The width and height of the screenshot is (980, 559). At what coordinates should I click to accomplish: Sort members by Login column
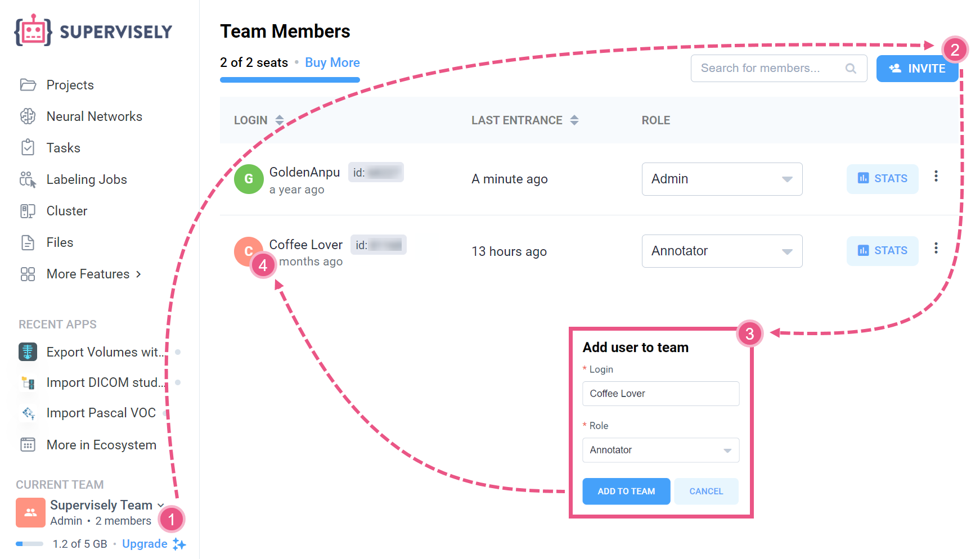tap(279, 120)
